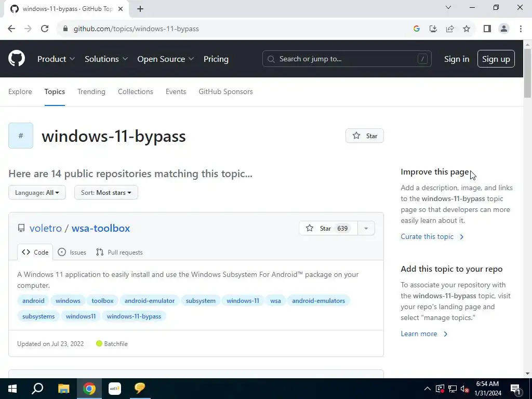The image size is (532, 399).
Task: Open Pull requests tab of wsa-toolbox
Action: 119,252
